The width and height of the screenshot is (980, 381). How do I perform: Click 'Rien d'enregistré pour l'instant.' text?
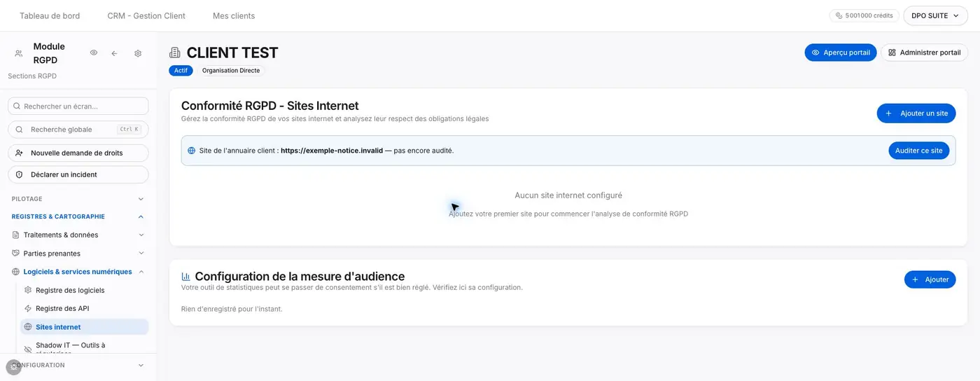click(x=232, y=309)
